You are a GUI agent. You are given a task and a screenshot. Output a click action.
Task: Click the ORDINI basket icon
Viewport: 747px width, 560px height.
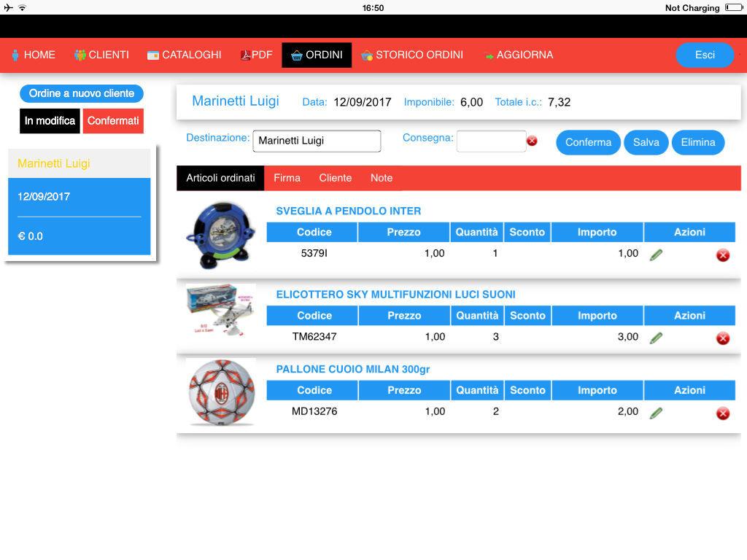(x=296, y=55)
